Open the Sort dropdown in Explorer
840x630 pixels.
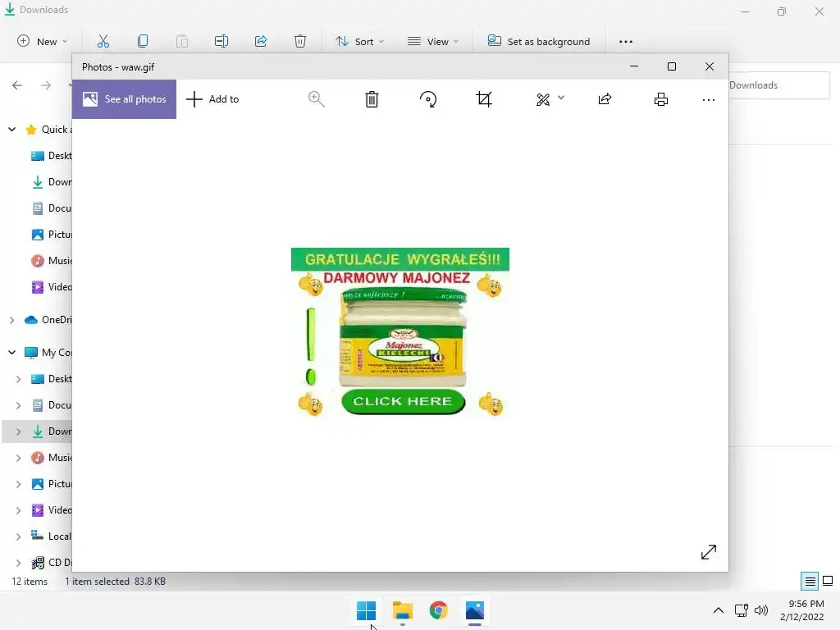coord(359,41)
